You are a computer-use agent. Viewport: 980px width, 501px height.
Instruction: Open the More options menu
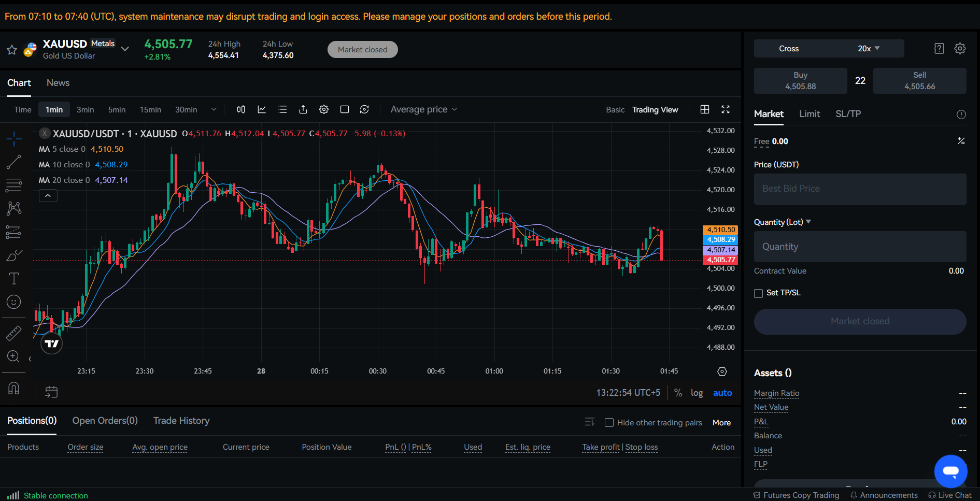[x=721, y=423]
